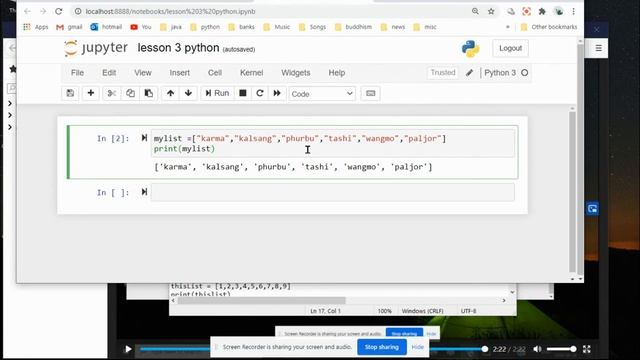
Task: Open the Help menu
Action: click(337, 73)
